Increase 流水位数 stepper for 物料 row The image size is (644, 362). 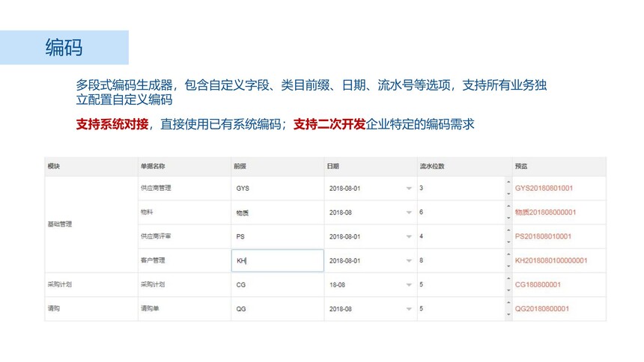coord(508,206)
